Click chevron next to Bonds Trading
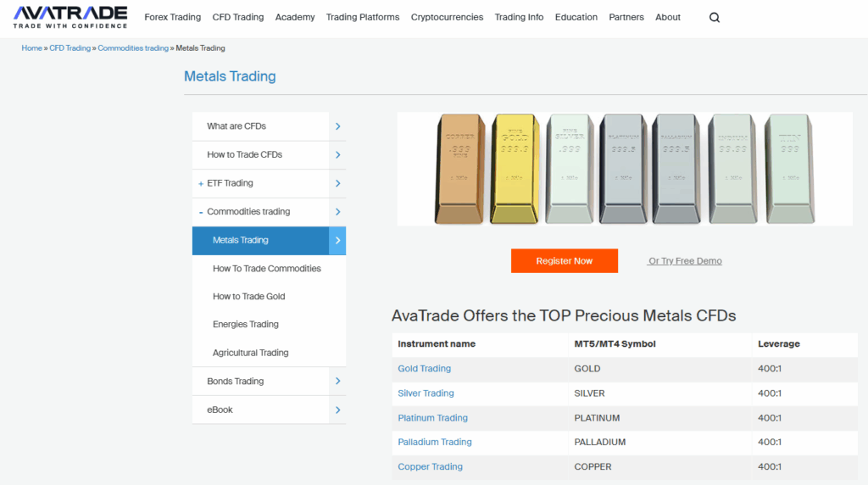Viewport: 868px width, 485px height. click(x=337, y=381)
